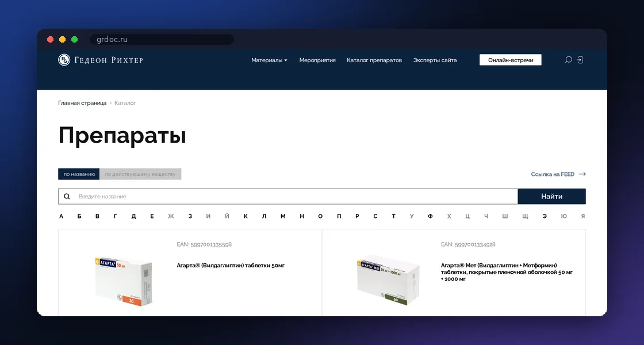Open the Агарта Мет package image
Viewport: 644px width, 345px height.
point(388,280)
